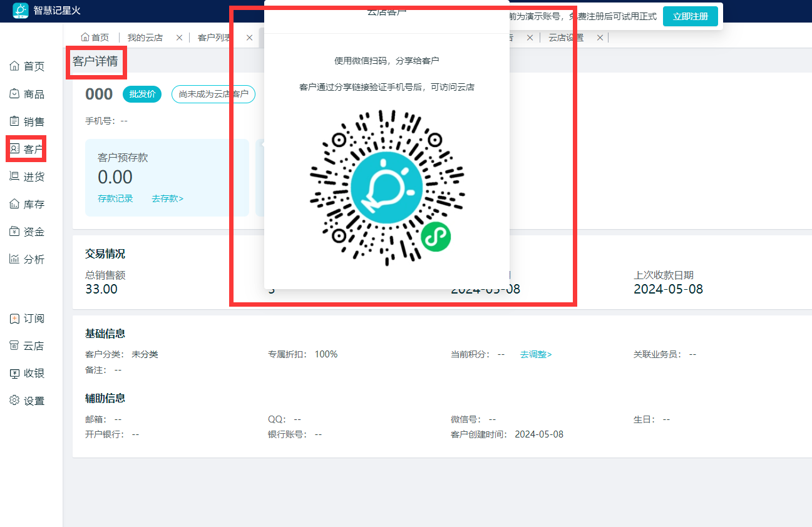Open the 商品 section in sidebar

28,94
